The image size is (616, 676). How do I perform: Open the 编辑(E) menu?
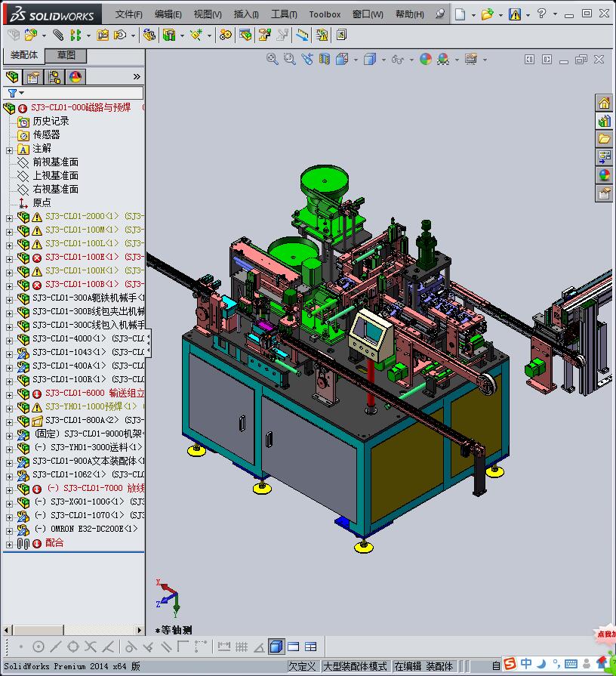[x=168, y=14]
